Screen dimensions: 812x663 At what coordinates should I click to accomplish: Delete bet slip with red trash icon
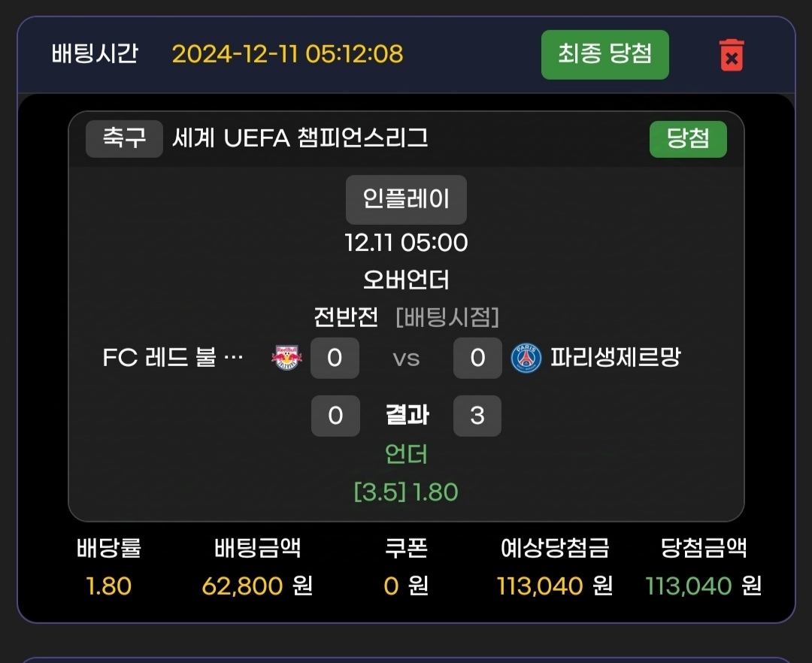pos(731,56)
